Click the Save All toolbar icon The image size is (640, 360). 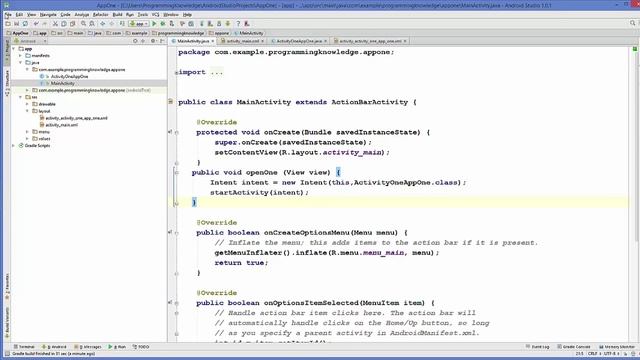click(16, 24)
